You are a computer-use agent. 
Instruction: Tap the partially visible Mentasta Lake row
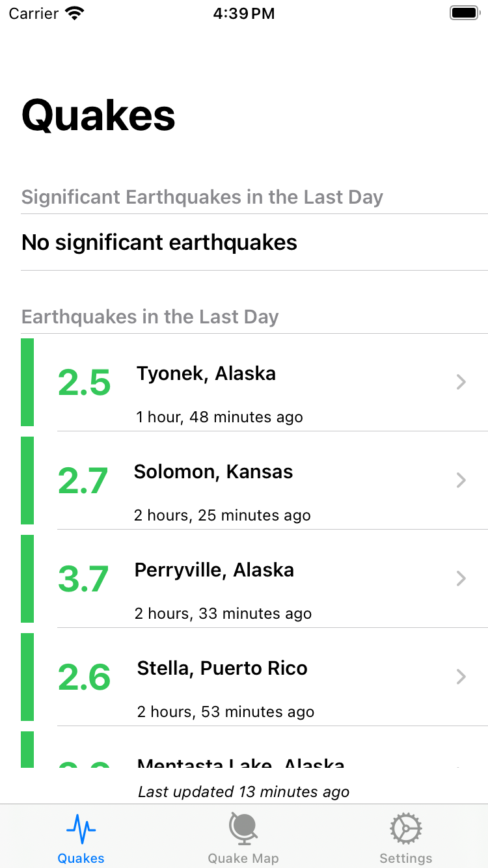(254, 750)
